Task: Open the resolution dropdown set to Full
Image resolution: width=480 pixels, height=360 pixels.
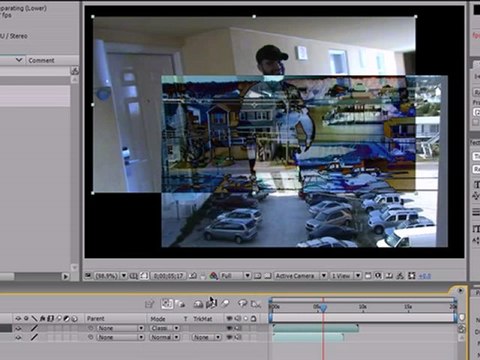Action: coord(235,276)
